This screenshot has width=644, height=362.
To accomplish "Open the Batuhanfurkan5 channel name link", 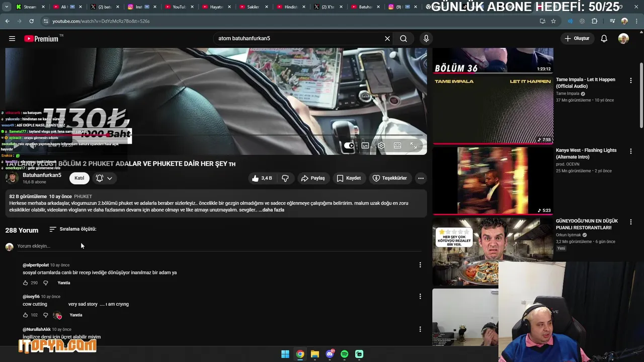I will click(x=42, y=175).
